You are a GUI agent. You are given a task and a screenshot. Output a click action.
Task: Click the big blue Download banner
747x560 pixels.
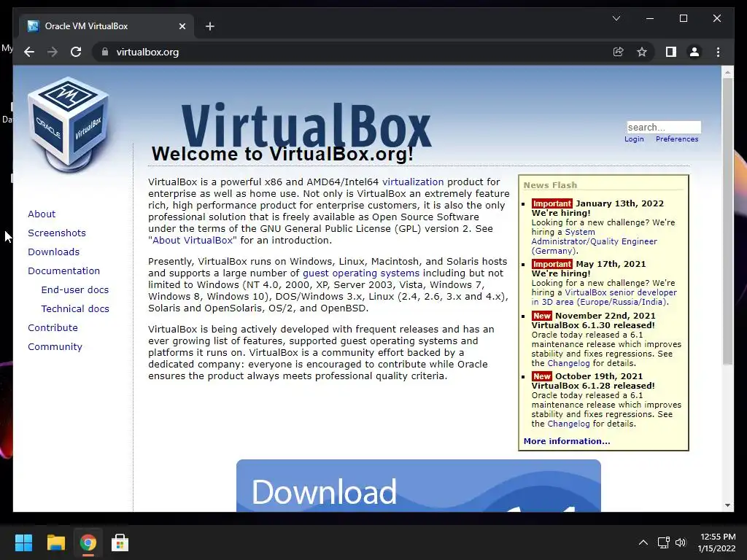coord(418,486)
